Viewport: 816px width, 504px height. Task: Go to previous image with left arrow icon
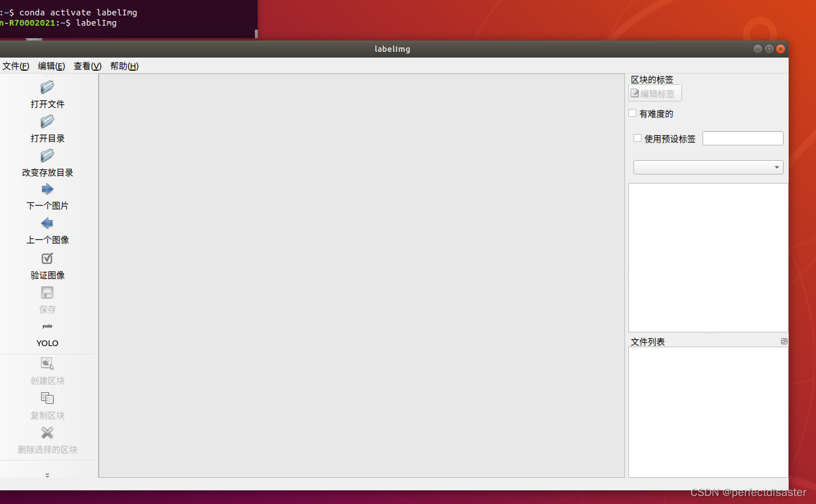47,223
